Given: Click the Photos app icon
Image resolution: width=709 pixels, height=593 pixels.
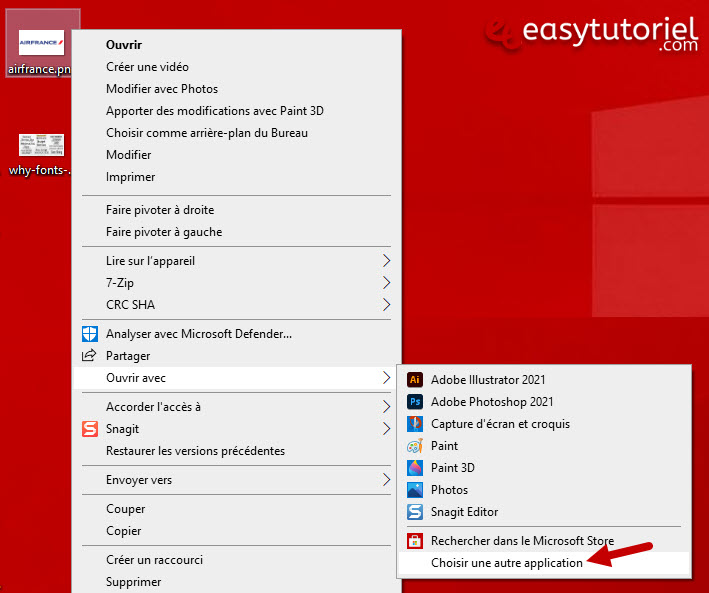Looking at the screenshot, I should coord(415,490).
